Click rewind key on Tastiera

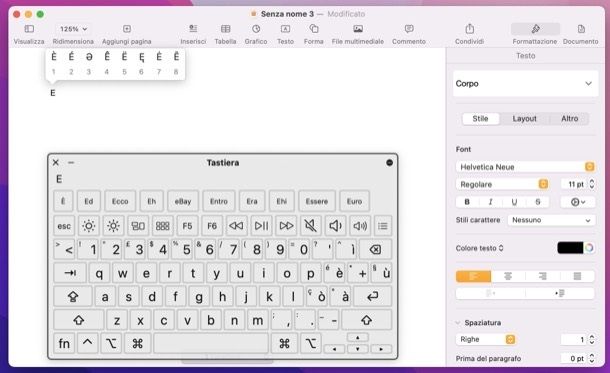pyautogui.click(x=236, y=226)
